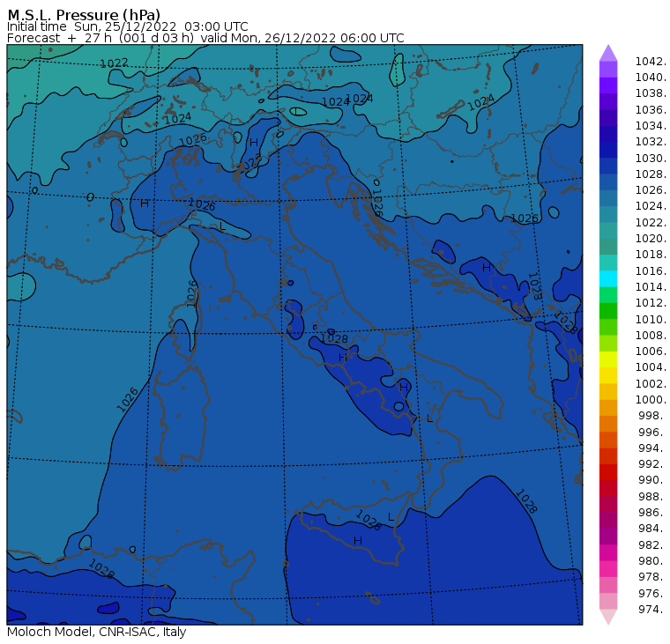The image size is (670, 644).
Task: Click the '1020.' legend label
Action: tap(651, 239)
